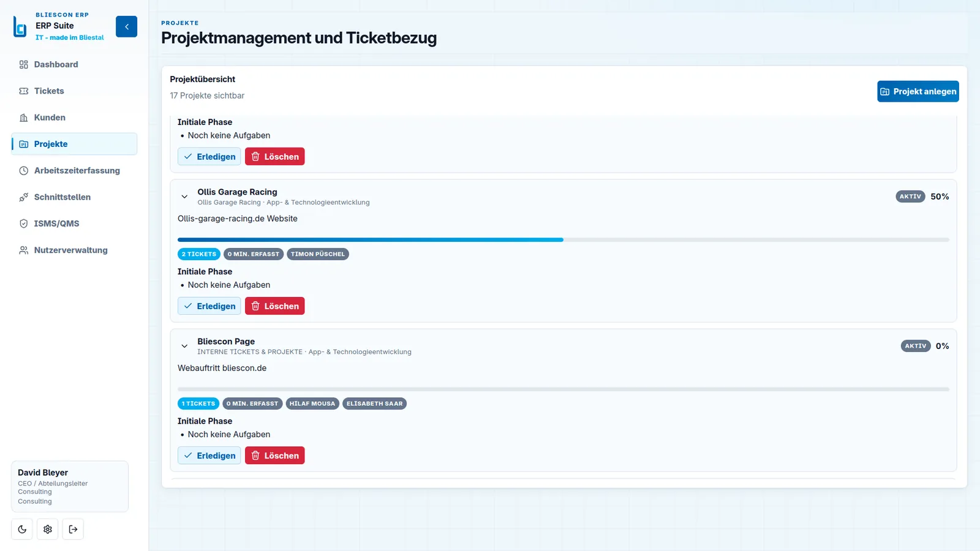Click the Nutzerverwaltung users icon
The image size is (980, 551).
[x=24, y=250]
